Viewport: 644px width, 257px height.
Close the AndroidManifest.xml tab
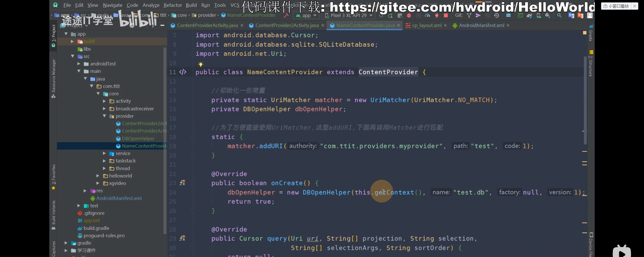pyautogui.click(x=508, y=25)
